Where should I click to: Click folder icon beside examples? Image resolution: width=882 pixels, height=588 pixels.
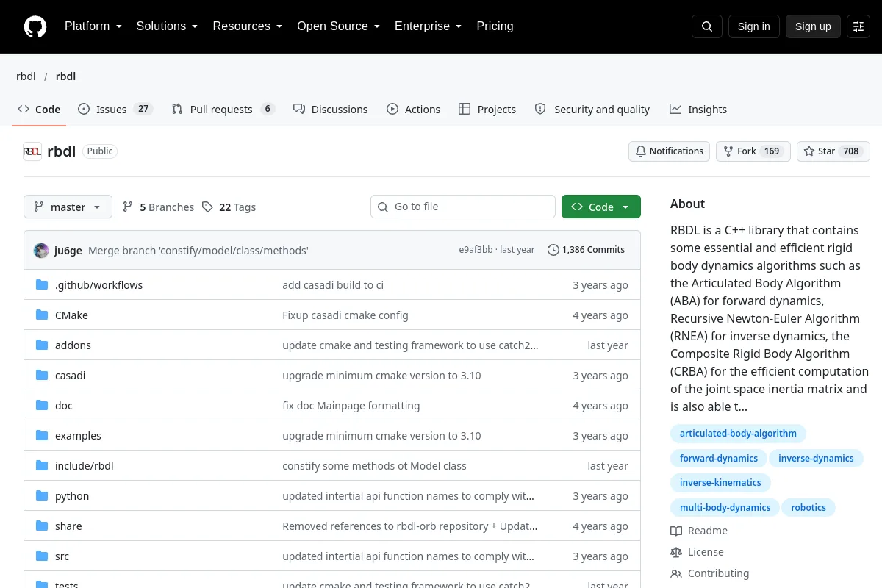42,436
